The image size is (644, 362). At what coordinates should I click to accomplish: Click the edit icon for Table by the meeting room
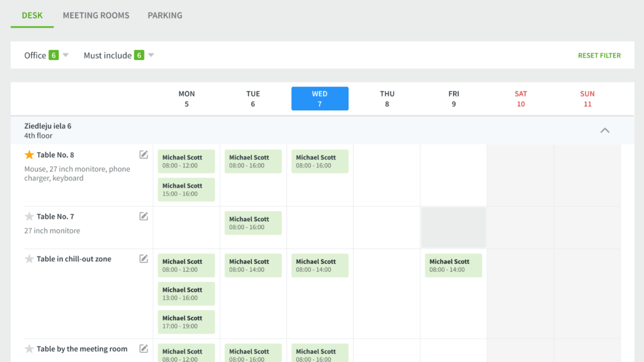[143, 348]
